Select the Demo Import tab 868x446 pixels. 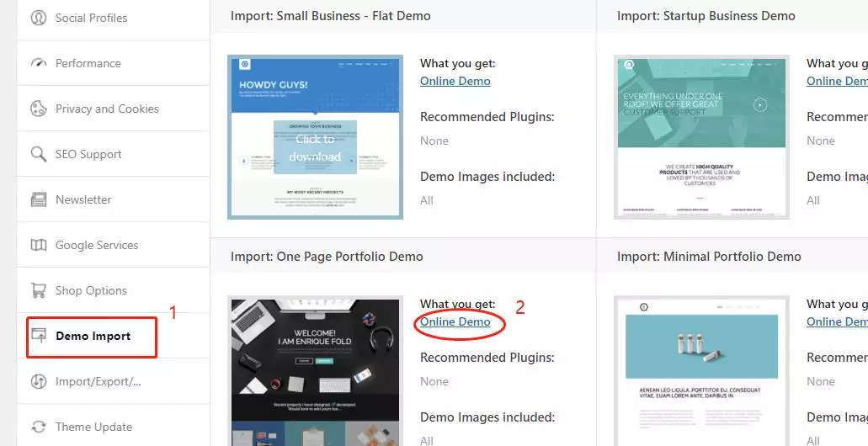coord(113,336)
